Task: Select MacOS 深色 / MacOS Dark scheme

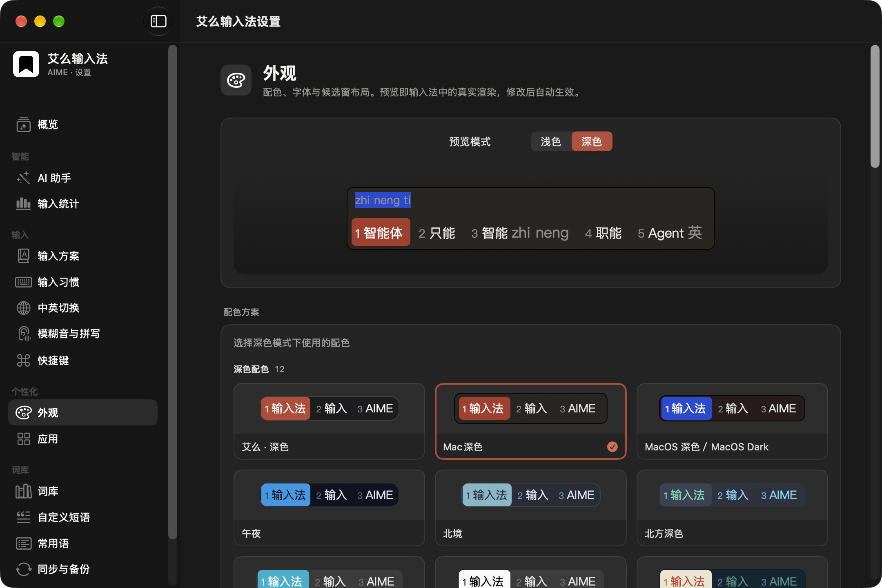Action: pos(732,421)
